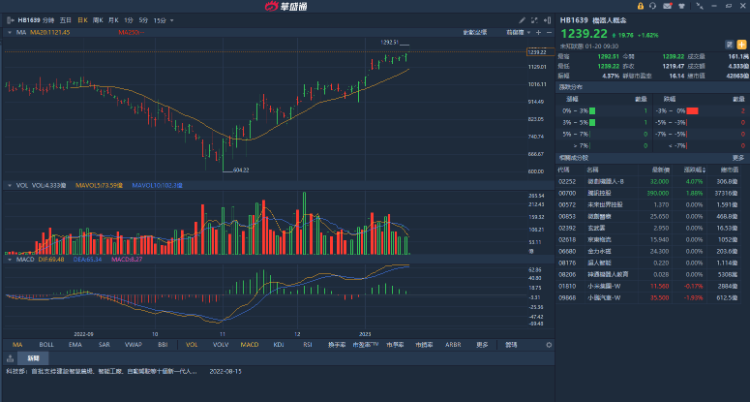Collapse the right quote side panel icon
Screen dimensions: 750x402
(549, 19)
